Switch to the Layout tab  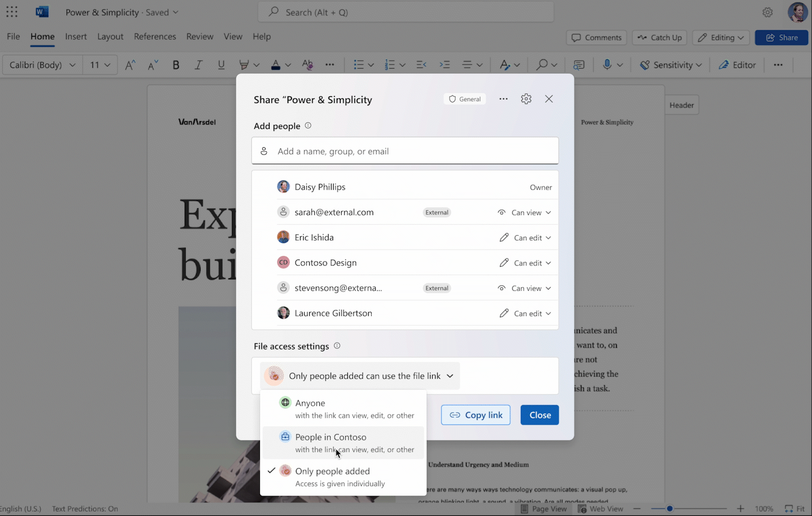pos(110,37)
